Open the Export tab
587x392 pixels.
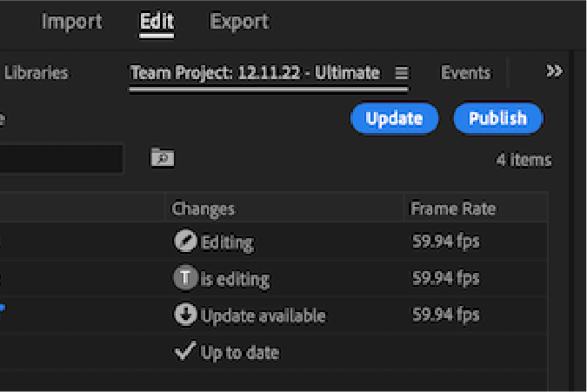pyautogui.click(x=239, y=22)
